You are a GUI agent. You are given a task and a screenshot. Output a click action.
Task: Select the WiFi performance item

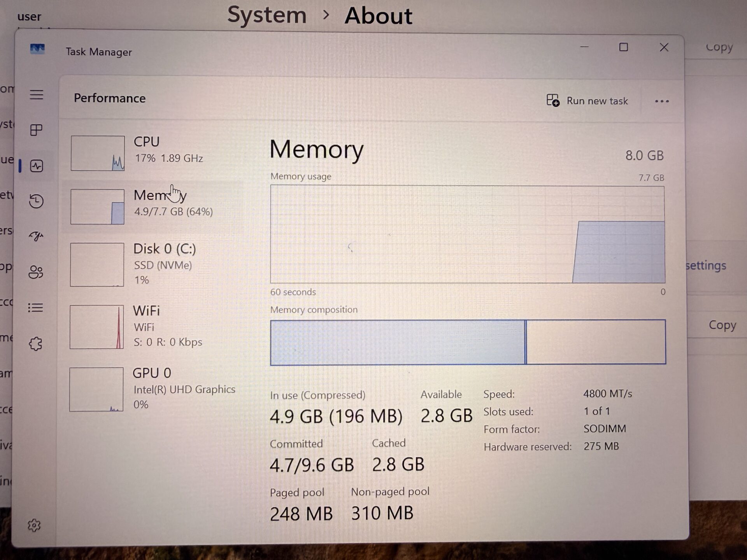pyautogui.click(x=156, y=327)
